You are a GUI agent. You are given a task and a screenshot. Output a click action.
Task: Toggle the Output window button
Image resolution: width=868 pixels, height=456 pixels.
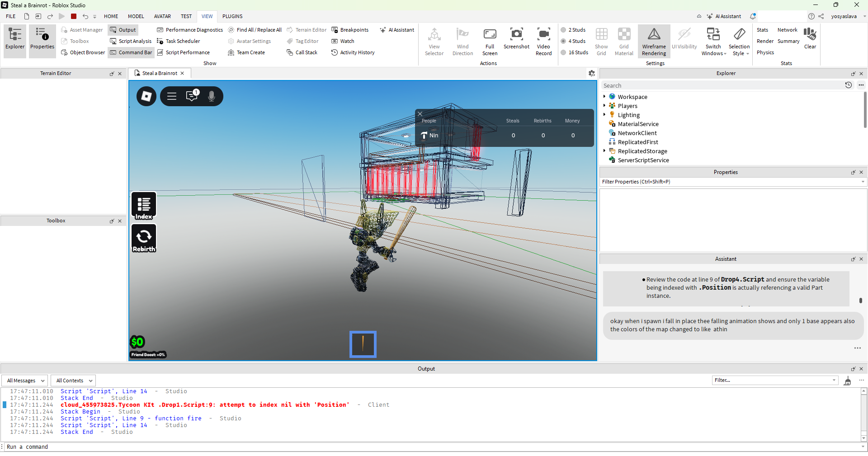click(x=123, y=30)
